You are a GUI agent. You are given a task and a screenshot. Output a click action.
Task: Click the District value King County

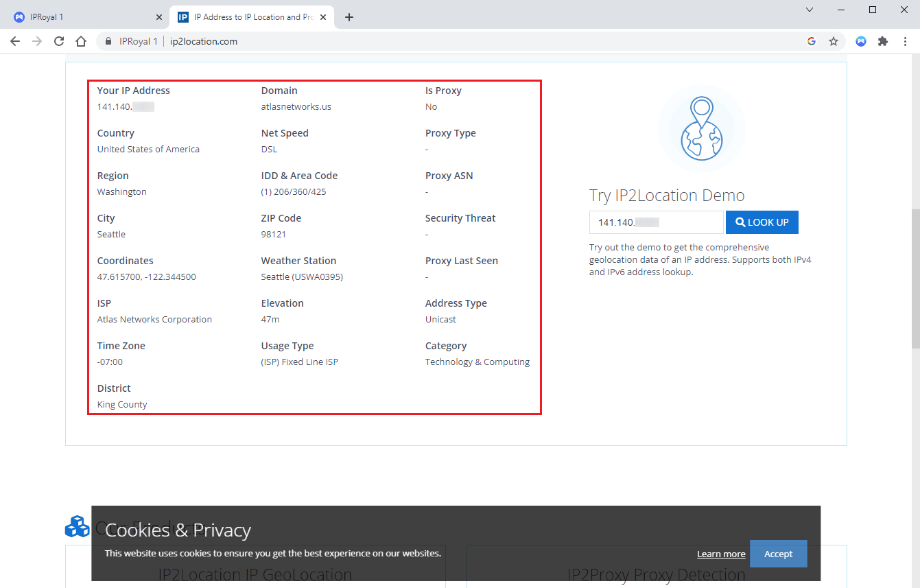pyautogui.click(x=122, y=405)
